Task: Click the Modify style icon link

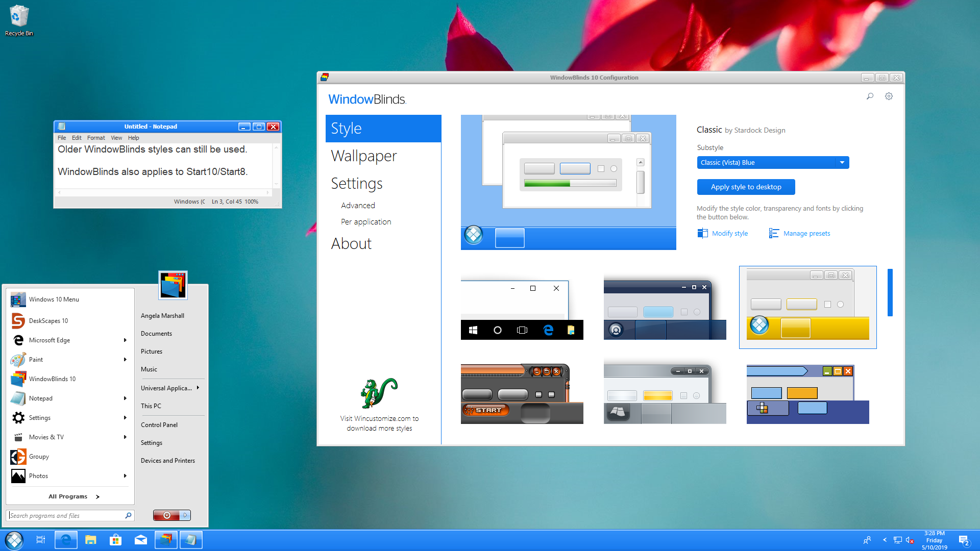Action: pyautogui.click(x=702, y=233)
